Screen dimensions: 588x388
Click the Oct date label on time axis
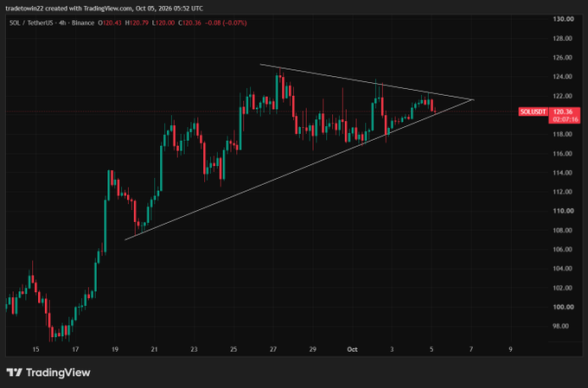pyautogui.click(x=352, y=349)
